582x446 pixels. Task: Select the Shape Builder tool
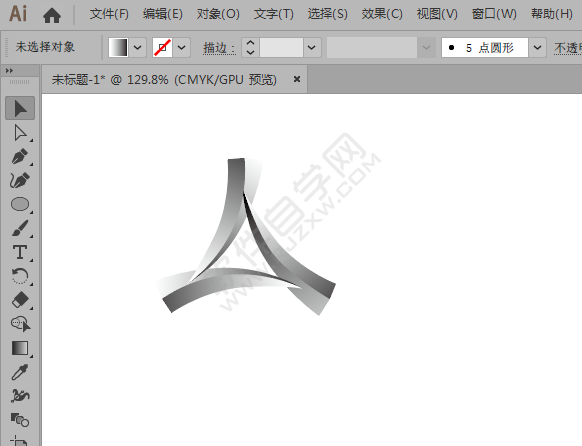(x=20, y=324)
